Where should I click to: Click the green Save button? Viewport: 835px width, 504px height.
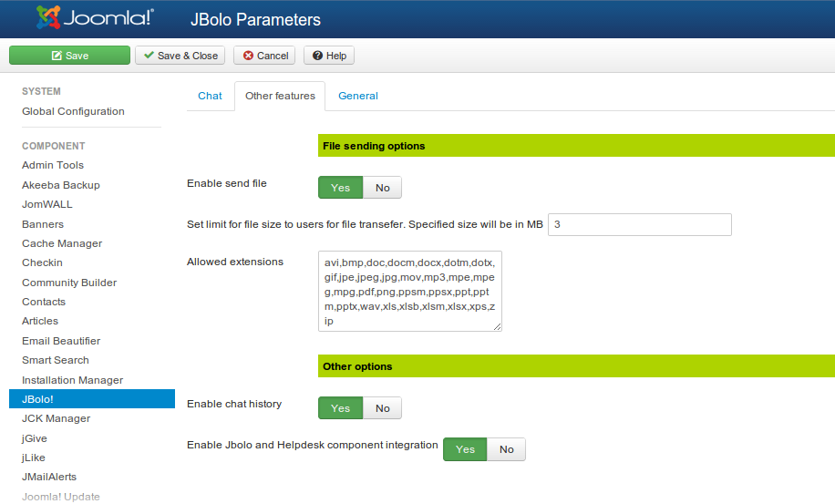(70, 56)
